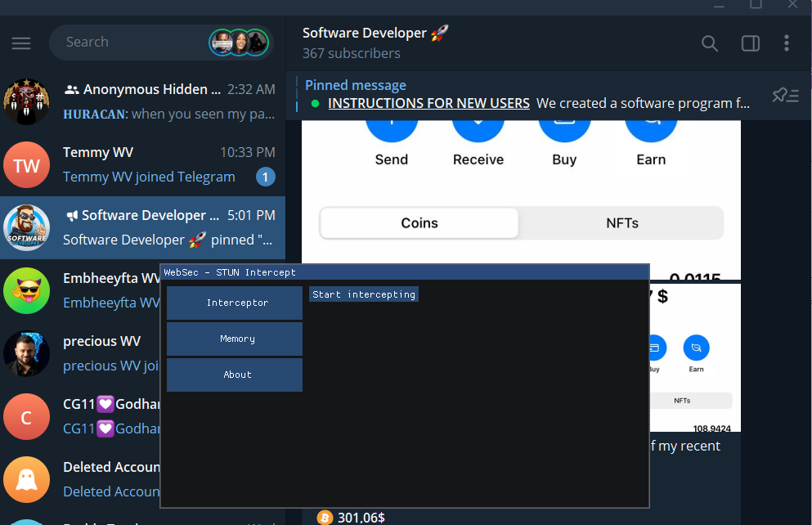This screenshot has height=525, width=812.
Task: Click the precious WV profile photo
Action: click(26, 353)
